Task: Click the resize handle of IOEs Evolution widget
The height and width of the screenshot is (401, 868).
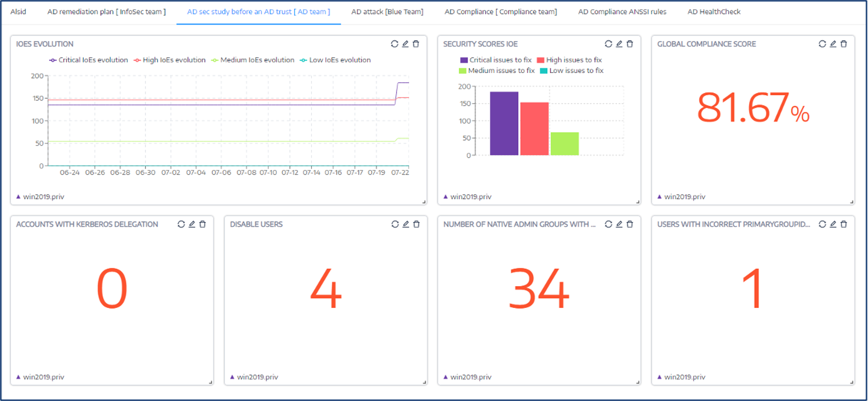Action: pyautogui.click(x=424, y=201)
